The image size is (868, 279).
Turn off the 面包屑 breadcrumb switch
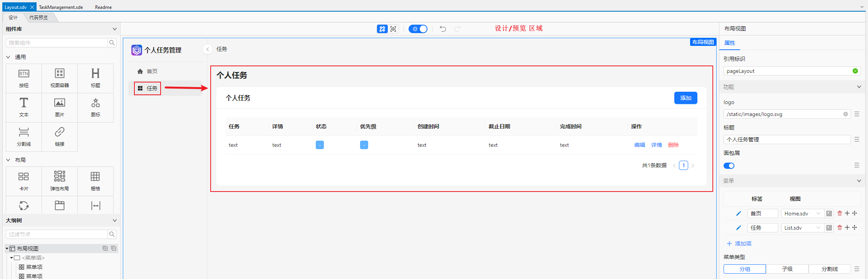[x=729, y=166]
